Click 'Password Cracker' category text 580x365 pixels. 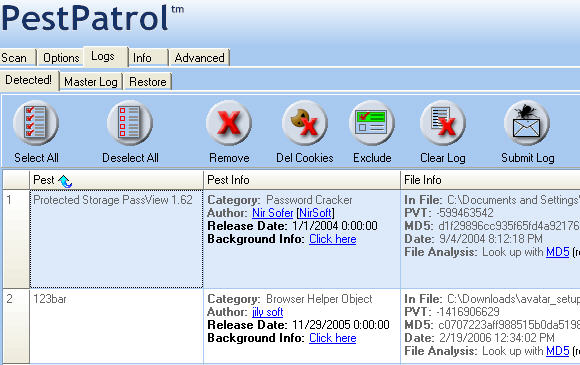click(309, 200)
